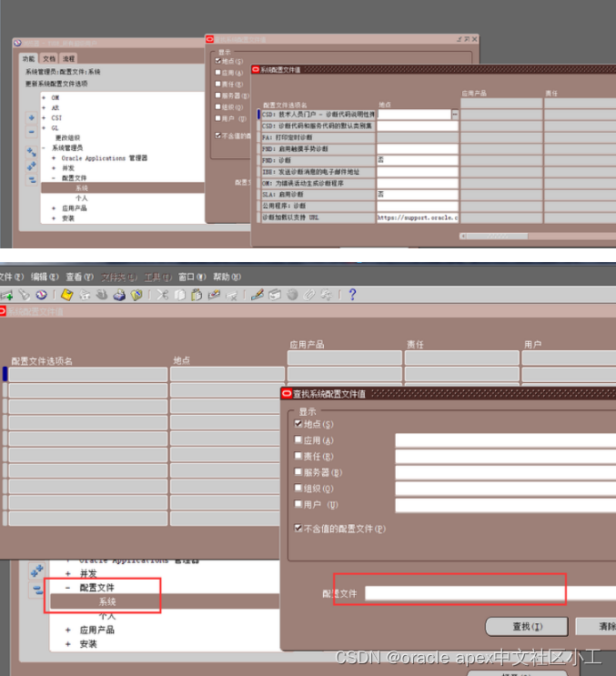Collapse the 系统管理员 node in the top tree
The image size is (616, 676).
click(44, 148)
